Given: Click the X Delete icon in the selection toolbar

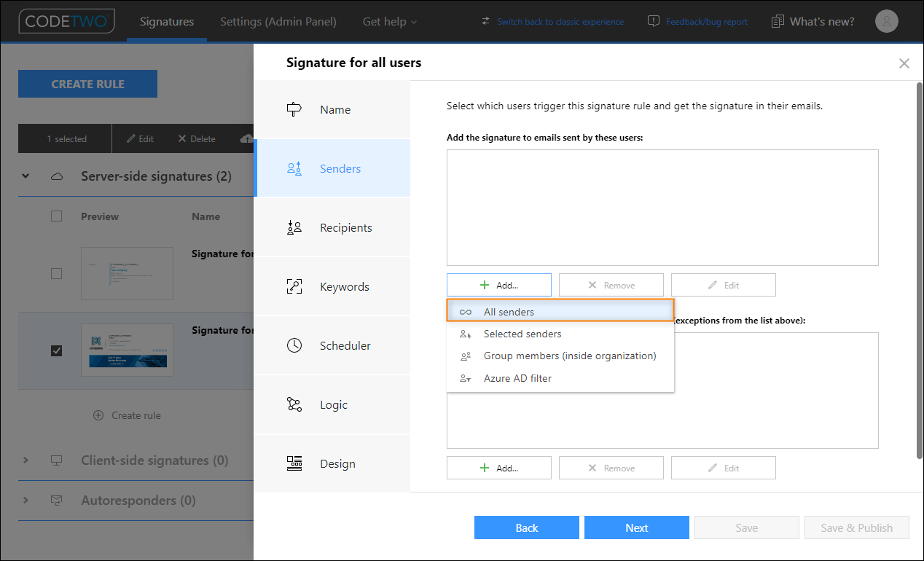Looking at the screenshot, I should (x=182, y=138).
